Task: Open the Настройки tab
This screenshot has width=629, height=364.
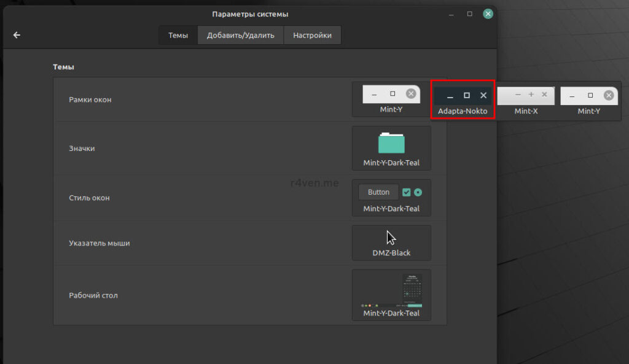Action: [312, 35]
